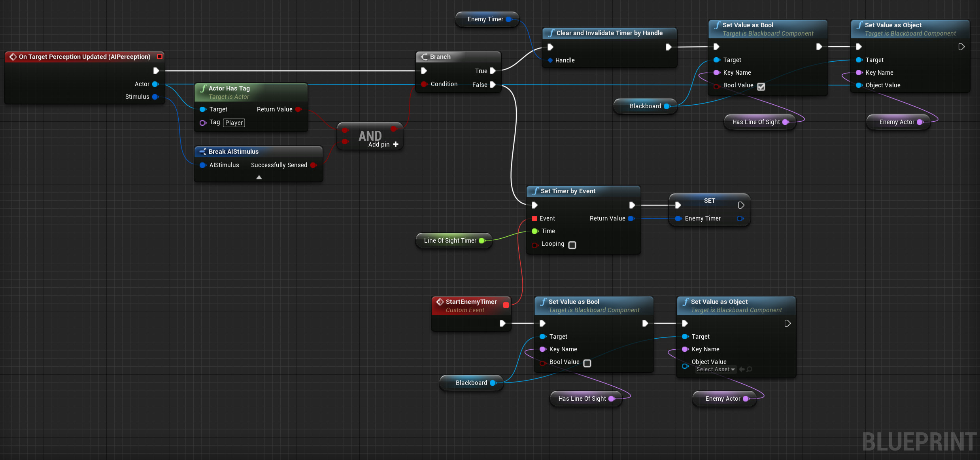The width and height of the screenshot is (980, 460).
Task: Expand the Break AIStimulus node's extra pins arrow
Action: coord(259,177)
